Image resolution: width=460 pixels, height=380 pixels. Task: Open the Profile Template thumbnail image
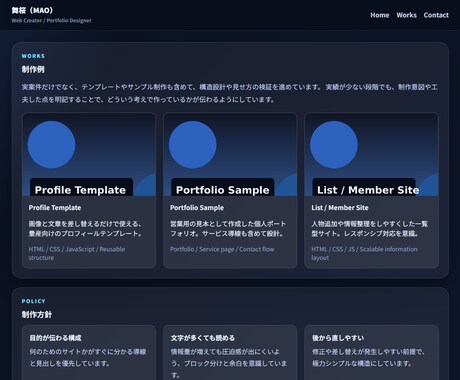click(89, 154)
